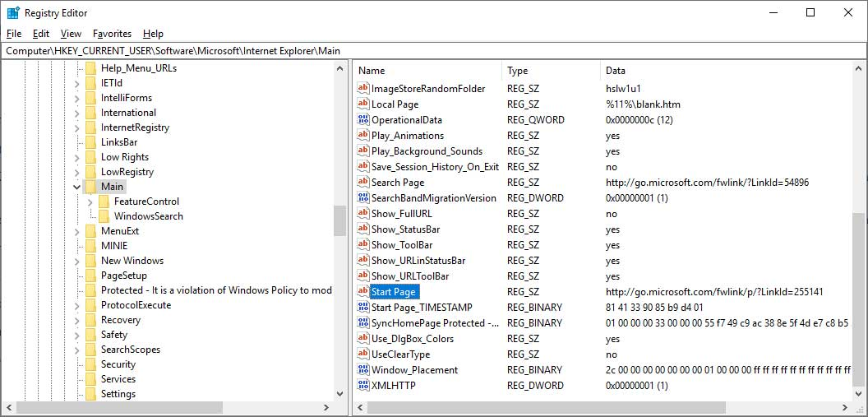Select the Save_Session_History_On_Exit value
The width and height of the screenshot is (868, 417).
(x=435, y=167)
